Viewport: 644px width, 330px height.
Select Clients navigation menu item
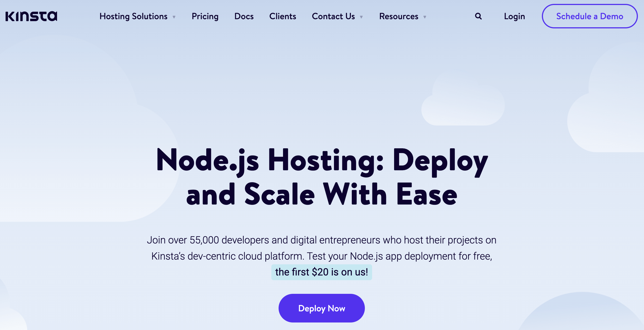click(x=282, y=16)
